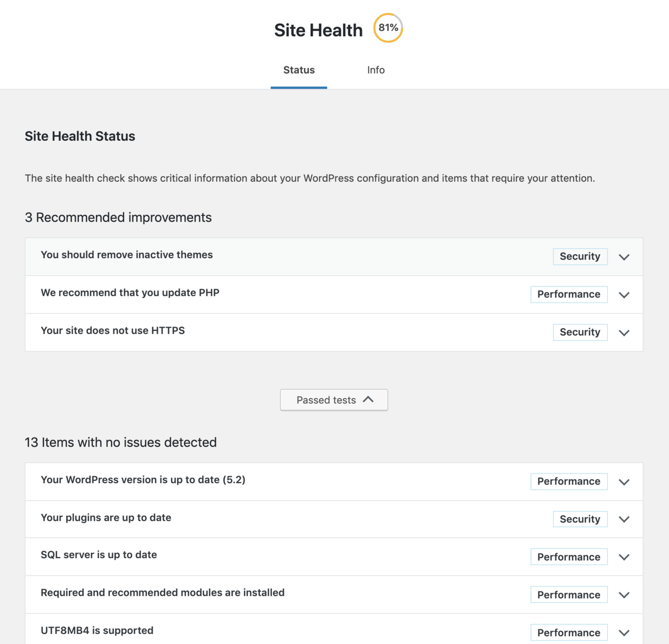
Task: Expand 'Your plugins are up to date' chevron
Action: [x=624, y=519]
